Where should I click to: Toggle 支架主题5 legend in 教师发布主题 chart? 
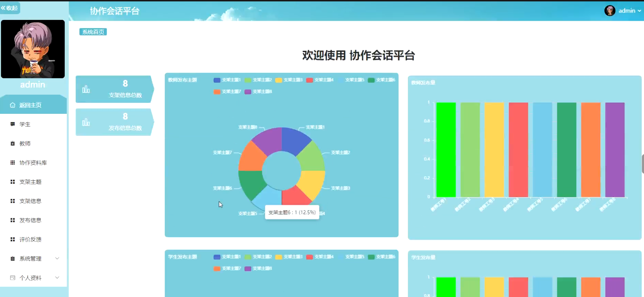(351, 80)
